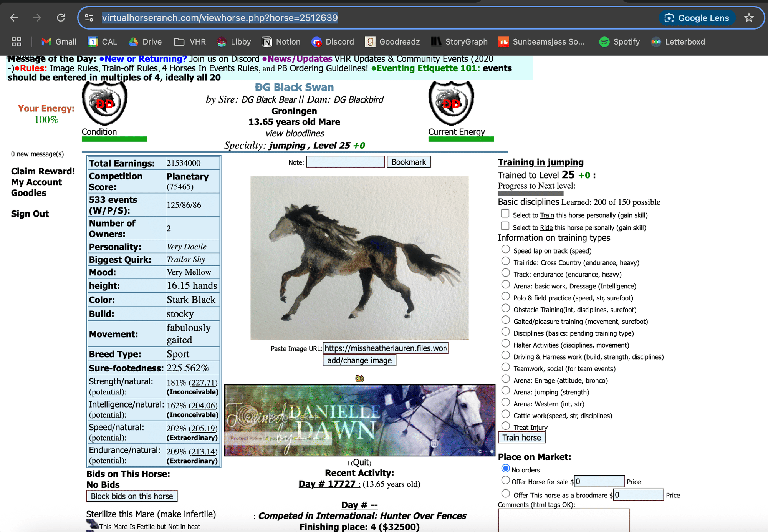Select Offer Horse for sale option
This screenshot has height=532, width=768.
(x=506, y=481)
